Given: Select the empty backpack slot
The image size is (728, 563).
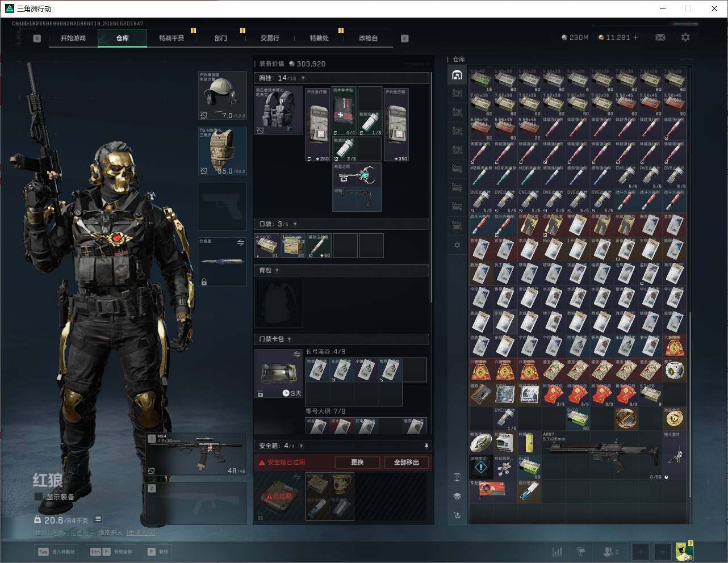Looking at the screenshot, I should click(279, 303).
